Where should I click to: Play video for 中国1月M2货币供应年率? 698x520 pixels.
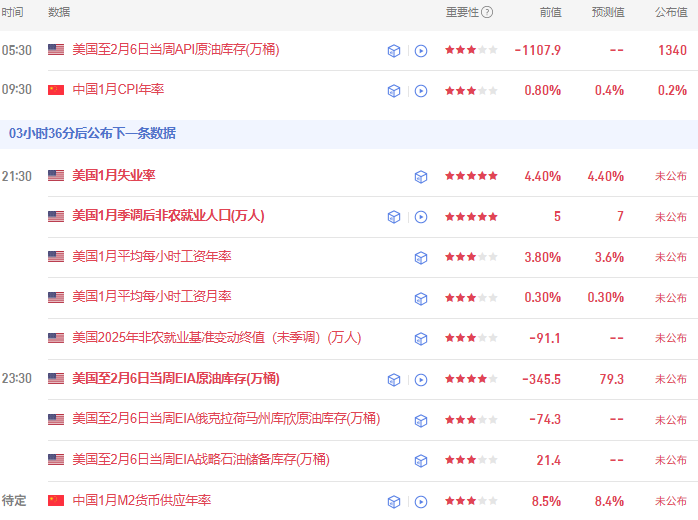421,502
